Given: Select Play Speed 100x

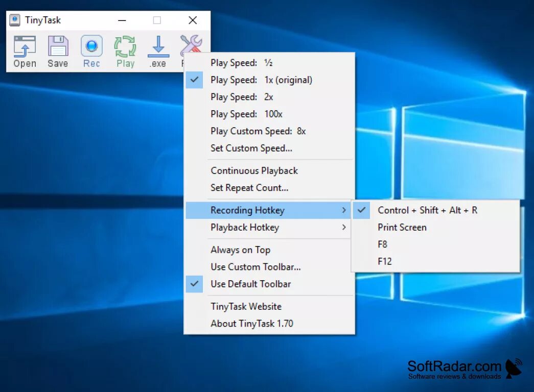Looking at the screenshot, I should coord(269,114).
